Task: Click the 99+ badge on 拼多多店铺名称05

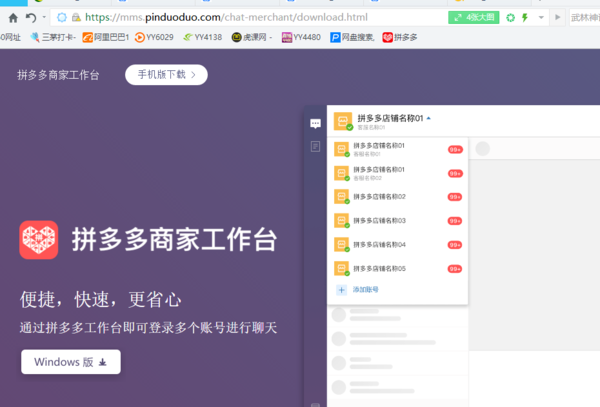Action: [x=455, y=269]
